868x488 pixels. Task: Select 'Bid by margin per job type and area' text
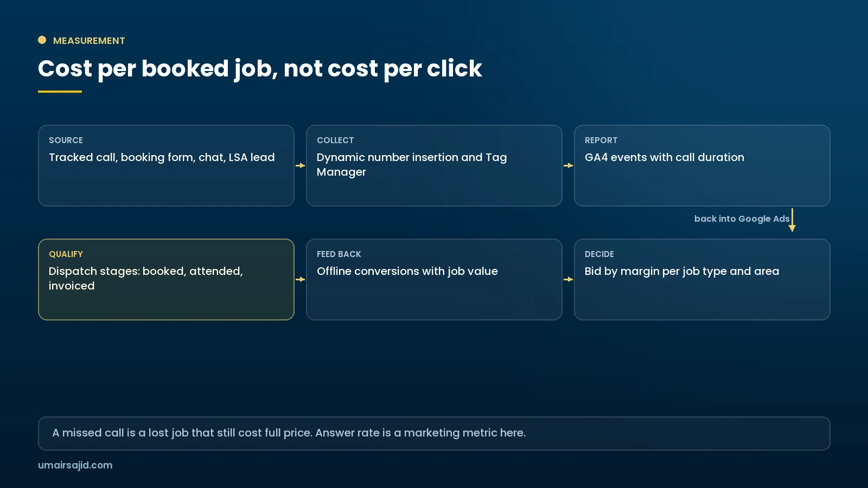click(682, 271)
